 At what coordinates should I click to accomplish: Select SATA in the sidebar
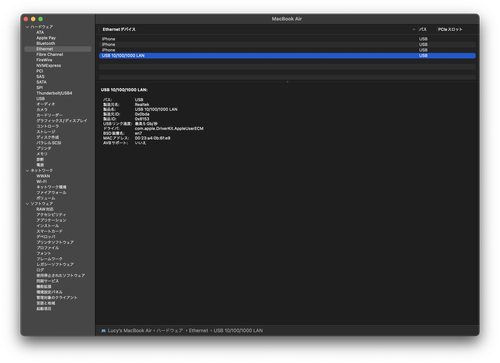42,82
